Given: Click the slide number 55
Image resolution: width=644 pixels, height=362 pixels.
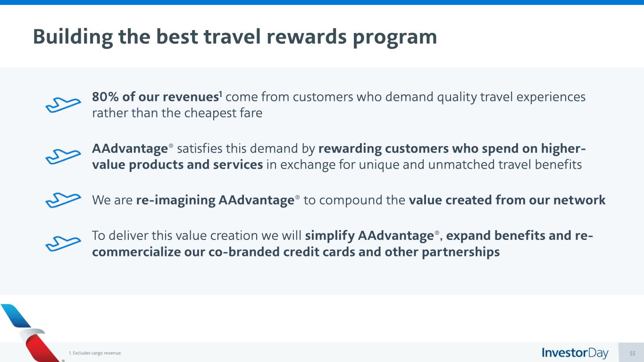Looking at the screenshot, I should [632, 353].
